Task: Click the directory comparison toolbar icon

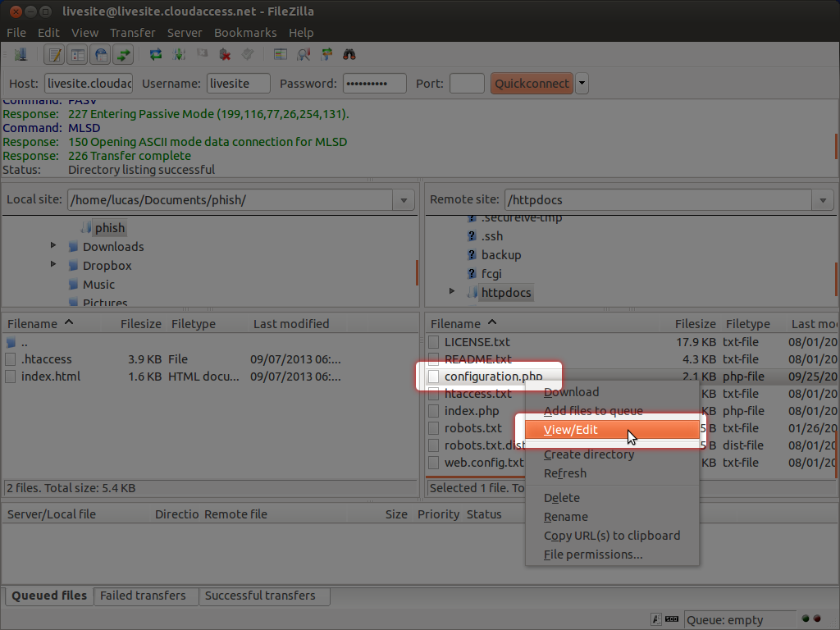Action: coord(281,55)
